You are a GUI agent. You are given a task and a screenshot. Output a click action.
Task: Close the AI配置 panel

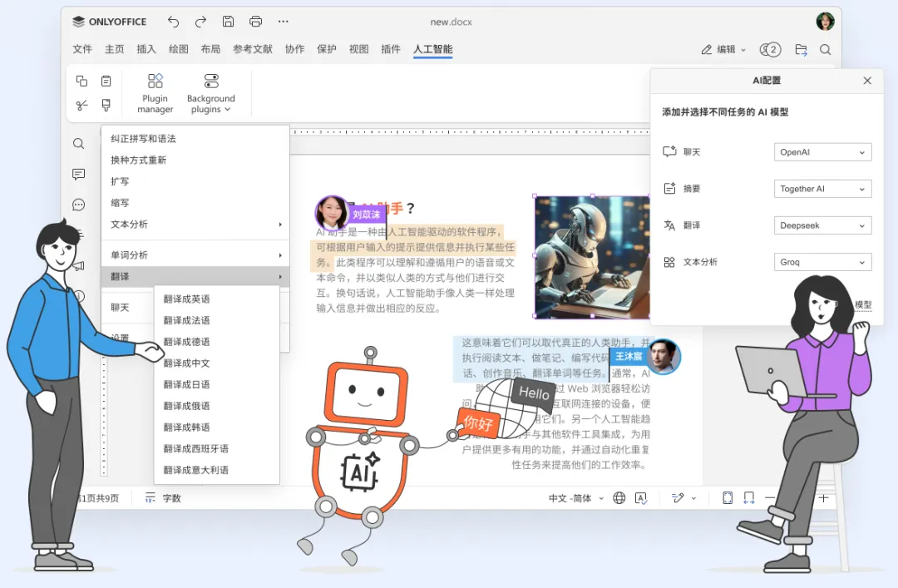(x=867, y=81)
